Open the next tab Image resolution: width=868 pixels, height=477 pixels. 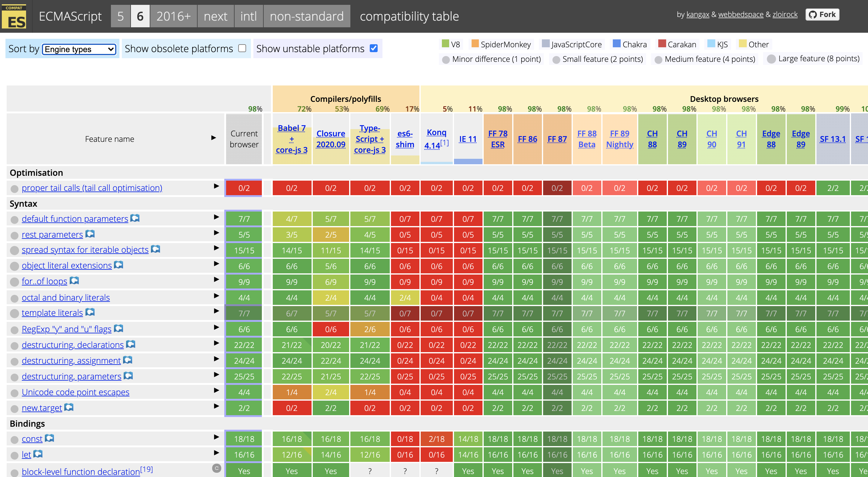[216, 16]
